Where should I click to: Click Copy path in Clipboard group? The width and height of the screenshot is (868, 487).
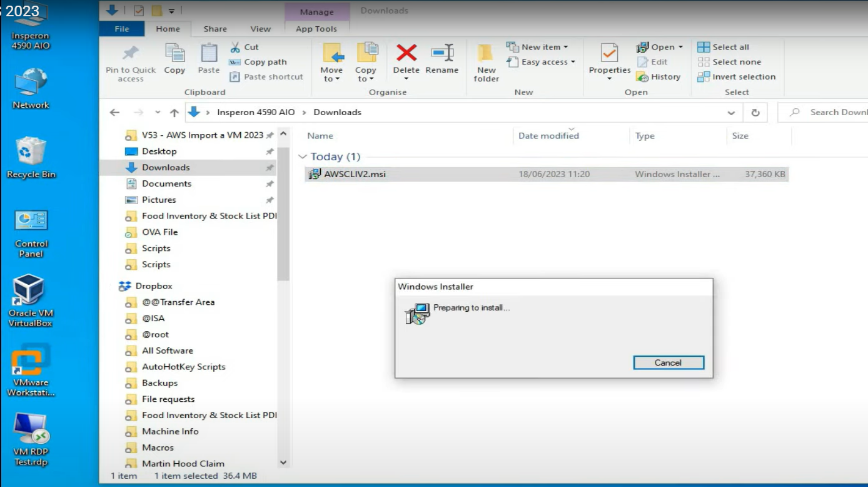point(258,62)
